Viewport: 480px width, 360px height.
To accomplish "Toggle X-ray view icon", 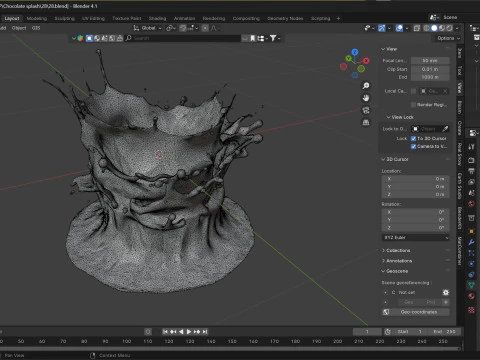I will pos(416,28).
